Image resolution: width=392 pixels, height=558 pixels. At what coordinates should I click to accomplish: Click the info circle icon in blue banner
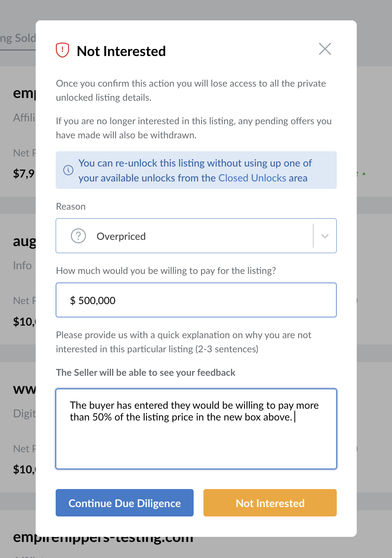(x=68, y=170)
